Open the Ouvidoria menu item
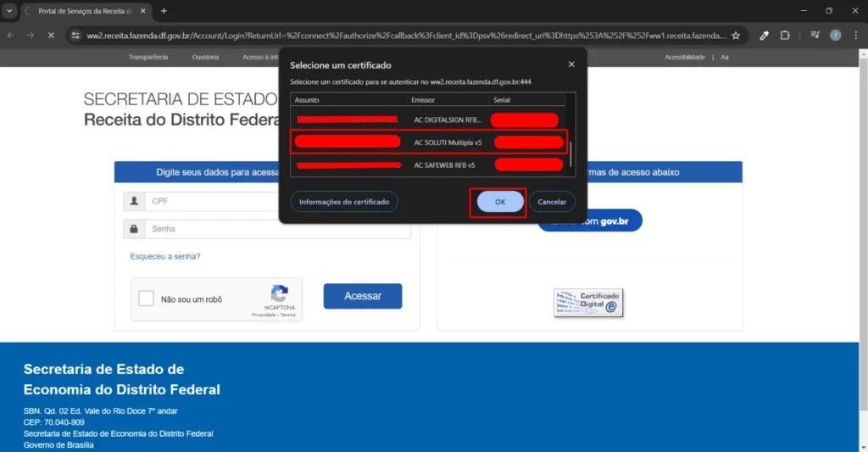The height and width of the screenshot is (452, 868). point(205,57)
